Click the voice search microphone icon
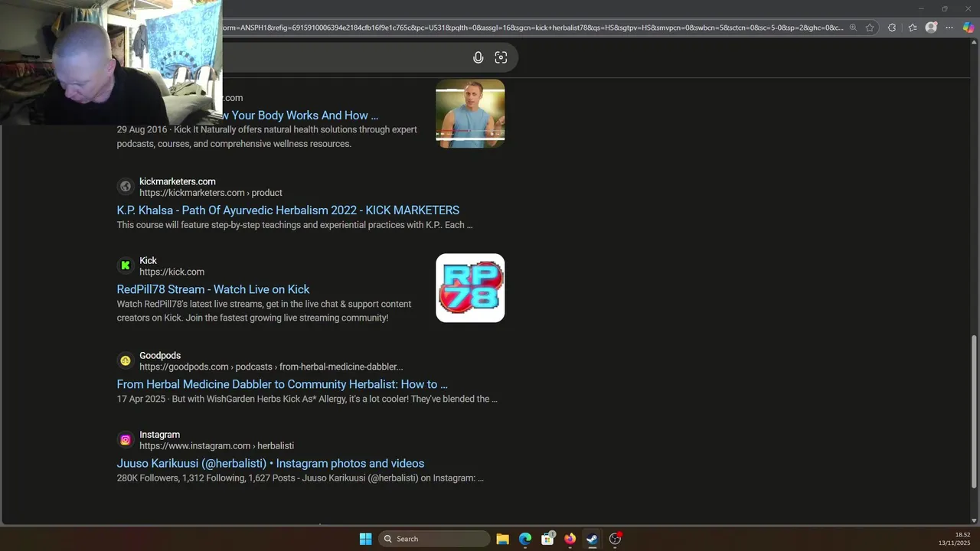 point(478,57)
